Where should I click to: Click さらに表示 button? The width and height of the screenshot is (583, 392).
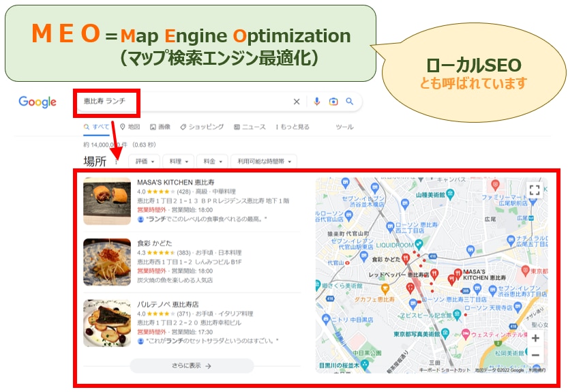pyautogui.click(x=192, y=365)
